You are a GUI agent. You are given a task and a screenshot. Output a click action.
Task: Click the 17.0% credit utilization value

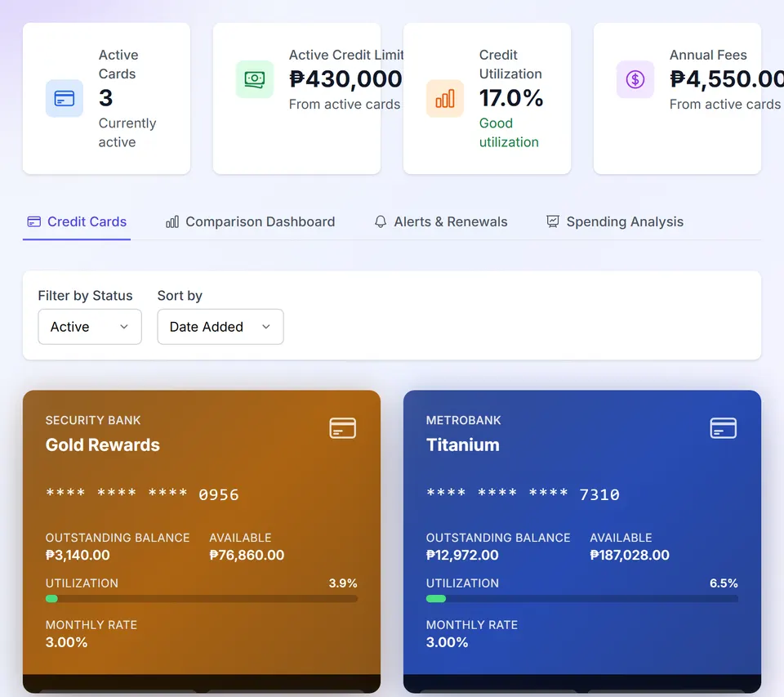click(x=511, y=98)
